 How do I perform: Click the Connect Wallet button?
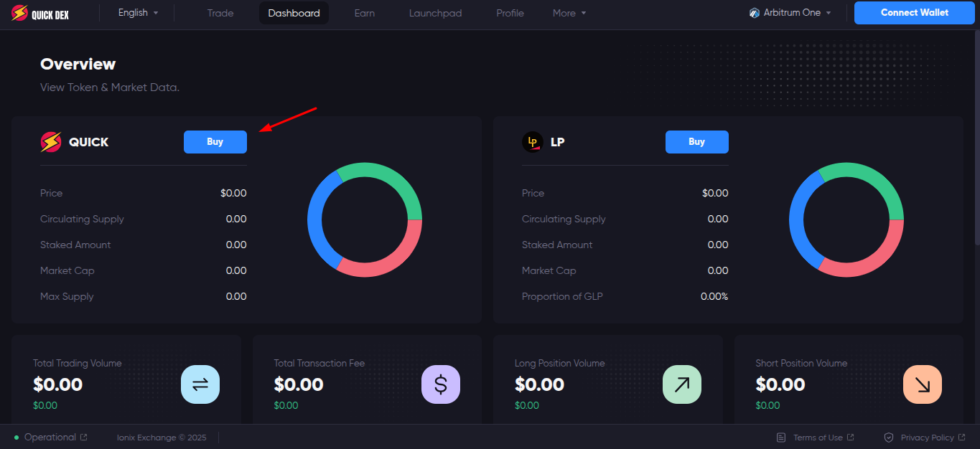pos(915,13)
